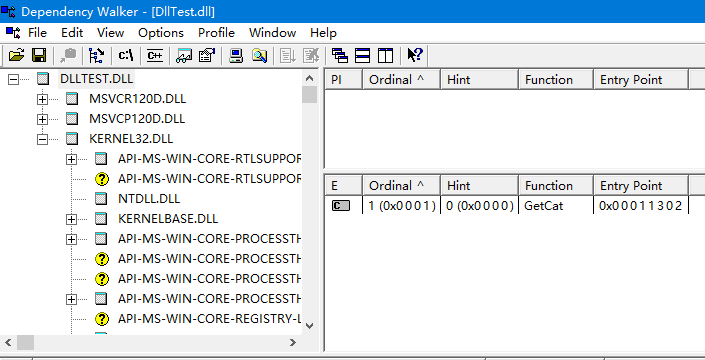Click tree horizontal scrollbar left arrow

point(8,342)
